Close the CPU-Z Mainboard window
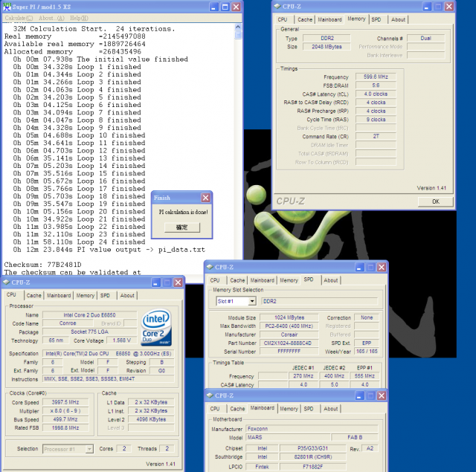The image size is (476, 472). 382,395
